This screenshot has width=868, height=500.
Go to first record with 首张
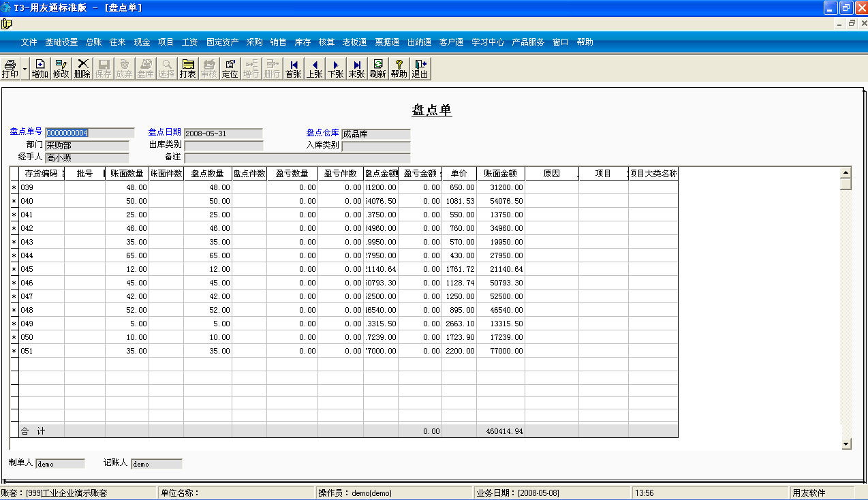(294, 69)
